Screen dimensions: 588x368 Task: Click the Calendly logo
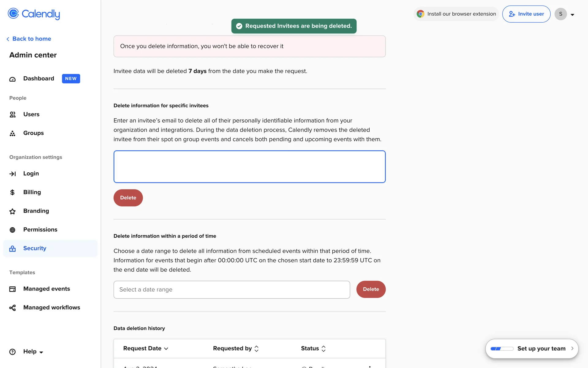click(x=34, y=14)
